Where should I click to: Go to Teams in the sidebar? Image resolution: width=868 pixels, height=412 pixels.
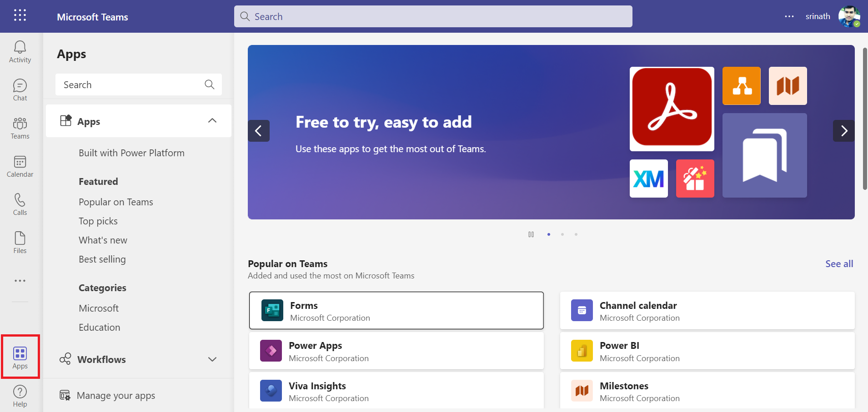[20, 128]
